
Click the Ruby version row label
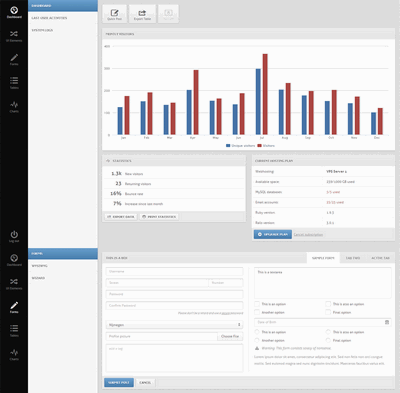coord(265,212)
